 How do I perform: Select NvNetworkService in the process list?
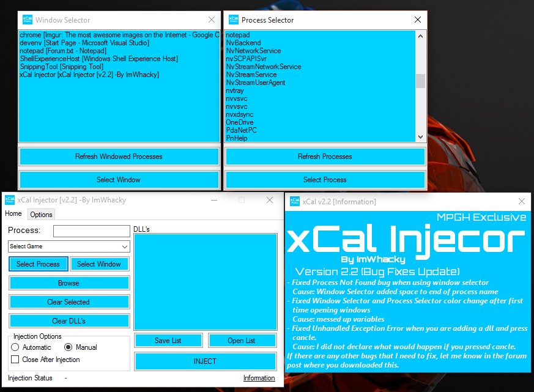tap(320, 51)
